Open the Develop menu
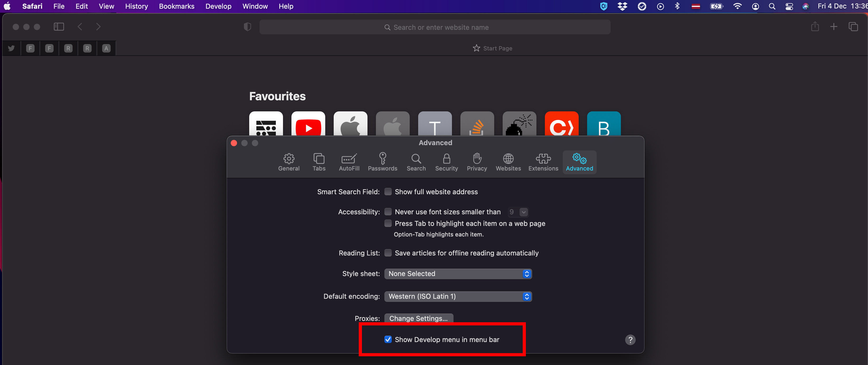Image resolution: width=868 pixels, height=365 pixels. (x=218, y=6)
